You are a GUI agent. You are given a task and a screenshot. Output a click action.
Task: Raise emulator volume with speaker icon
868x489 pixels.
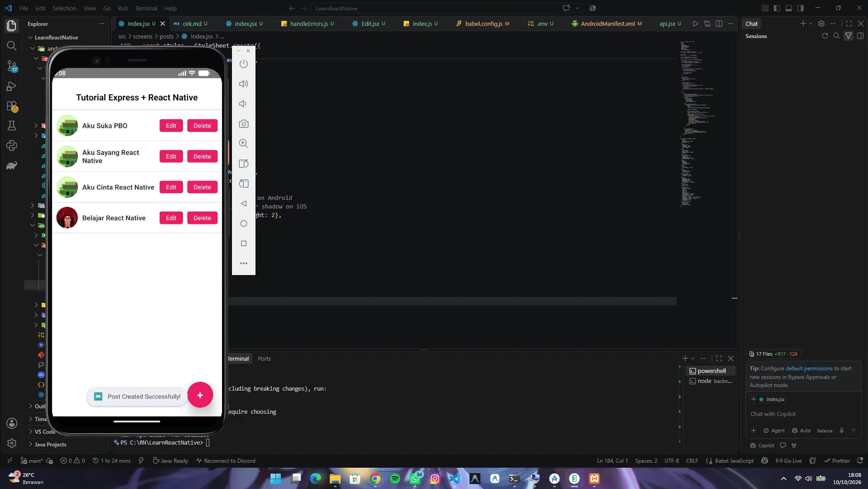[x=244, y=84]
